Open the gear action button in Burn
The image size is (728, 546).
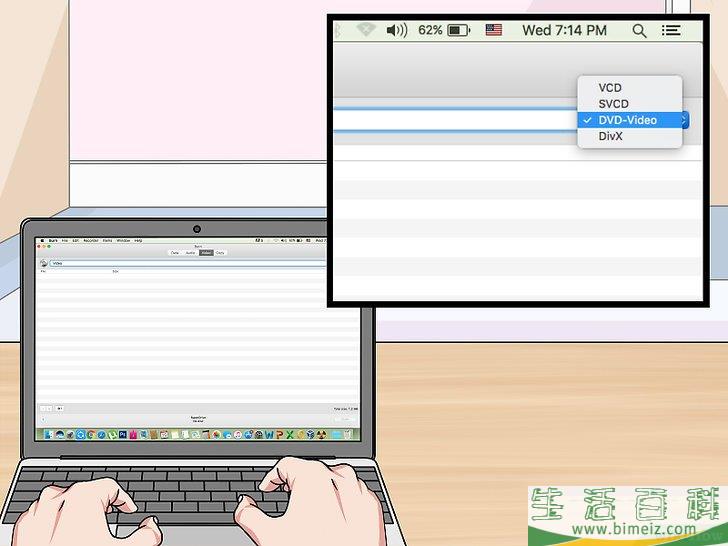[x=59, y=408]
